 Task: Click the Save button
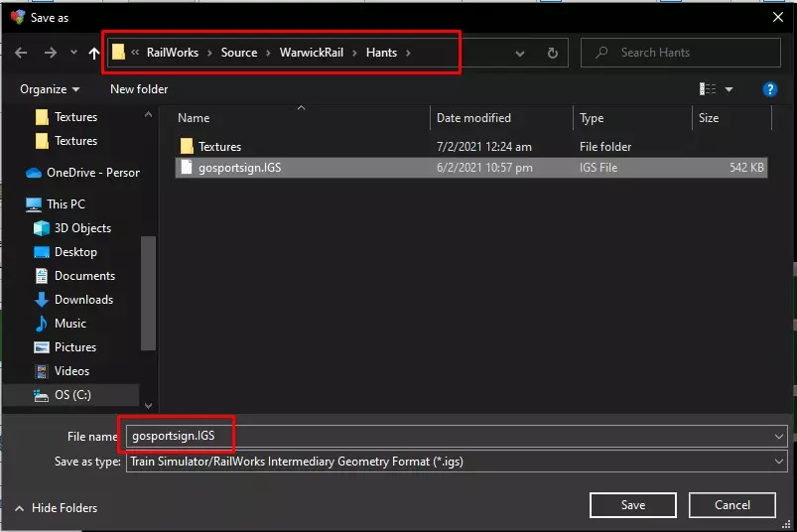click(633, 505)
